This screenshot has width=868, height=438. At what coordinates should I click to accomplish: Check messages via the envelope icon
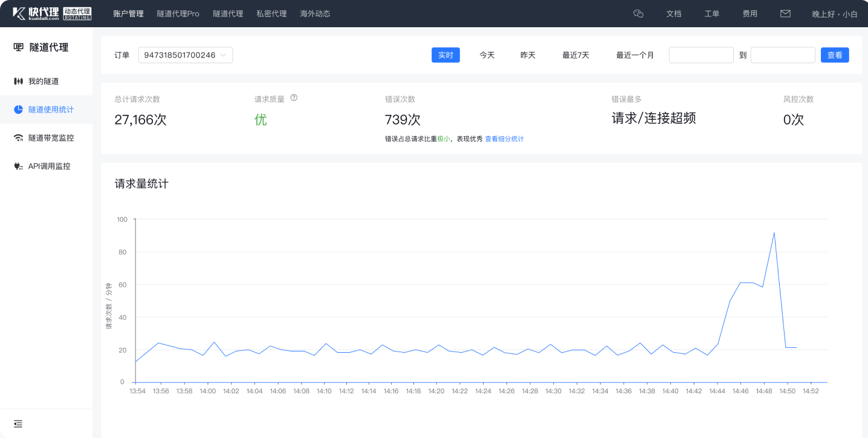tap(785, 13)
